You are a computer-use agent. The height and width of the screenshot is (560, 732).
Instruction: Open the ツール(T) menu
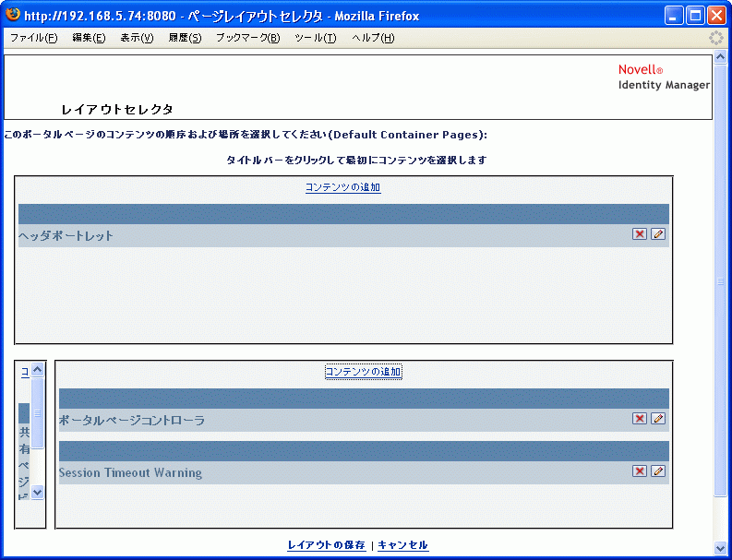point(315,38)
